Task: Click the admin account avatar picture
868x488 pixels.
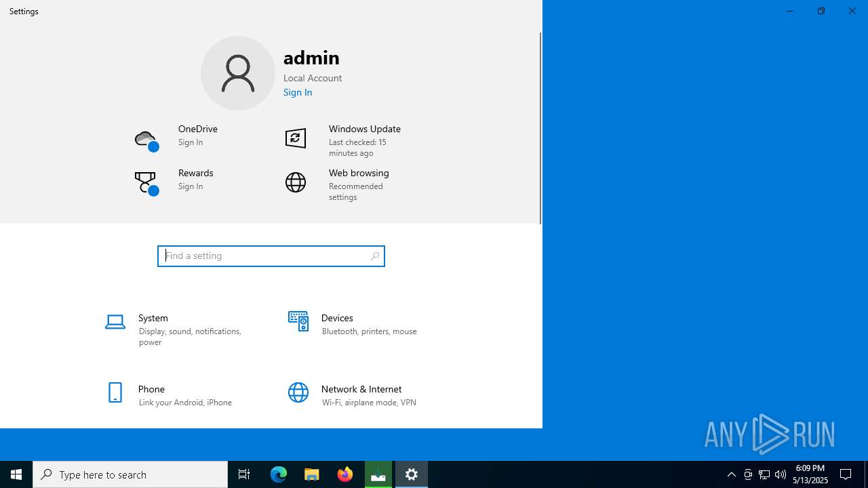Action: tap(238, 73)
